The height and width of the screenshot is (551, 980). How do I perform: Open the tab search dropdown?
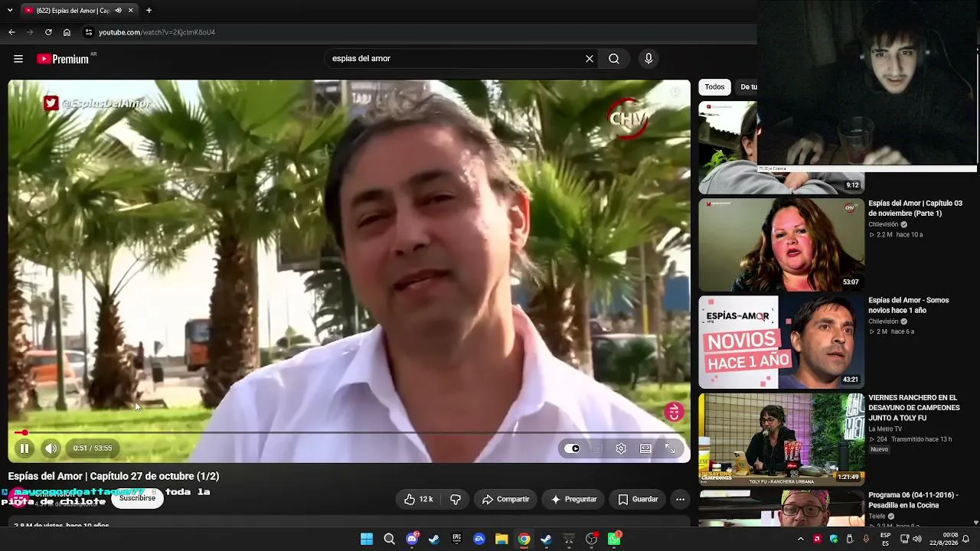tap(11, 11)
